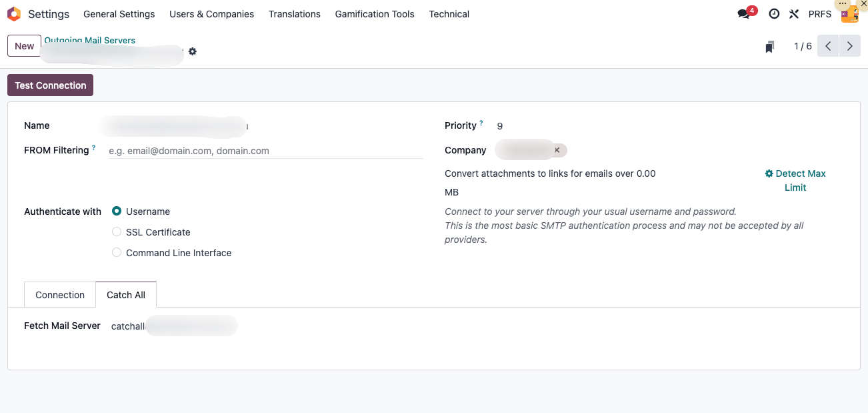Remove the Company tag with x
The image size is (868, 413).
(557, 150)
